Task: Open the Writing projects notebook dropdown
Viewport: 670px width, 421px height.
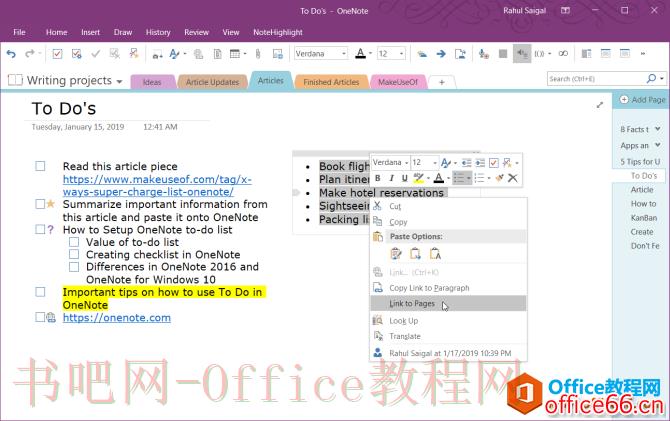Action: [x=119, y=81]
